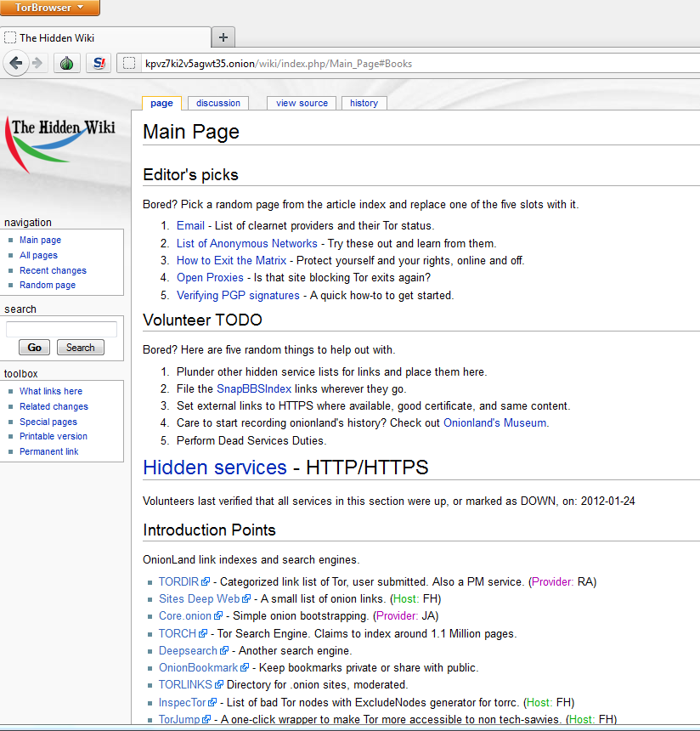Click the site identity icon in address bar
This screenshot has width=700, height=731.
(129, 63)
